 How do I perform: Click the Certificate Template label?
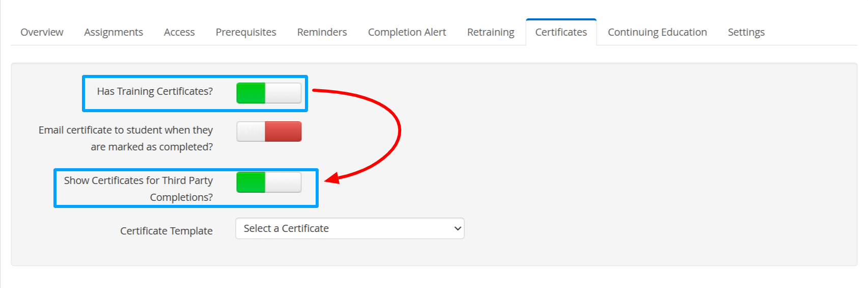[166, 231]
